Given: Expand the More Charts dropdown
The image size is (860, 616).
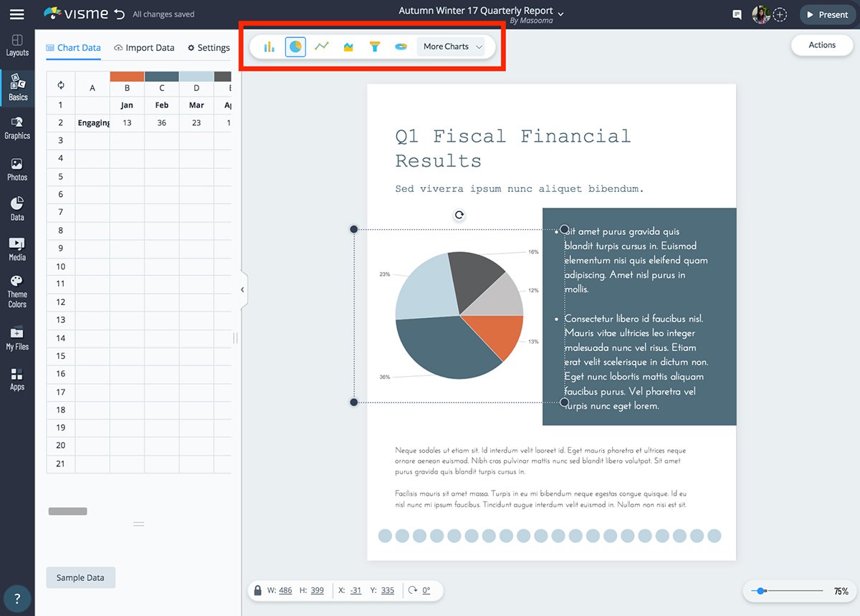Looking at the screenshot, I should (452, 47).
